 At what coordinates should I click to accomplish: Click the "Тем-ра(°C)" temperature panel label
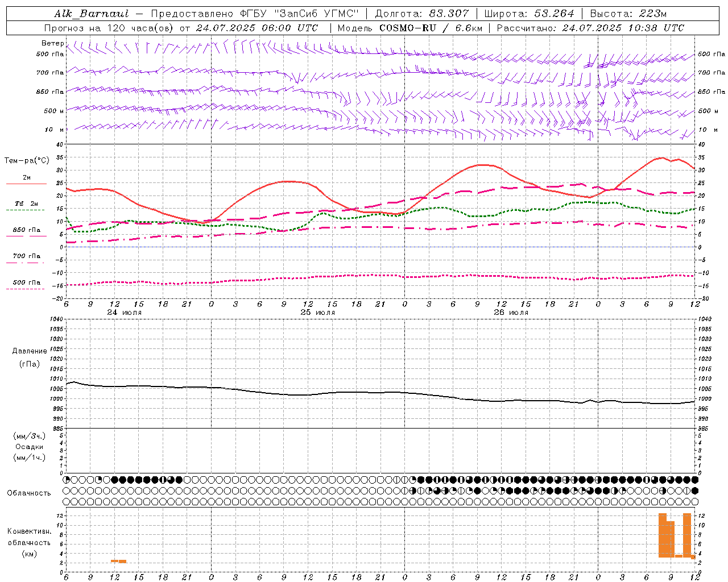(26, 161)
